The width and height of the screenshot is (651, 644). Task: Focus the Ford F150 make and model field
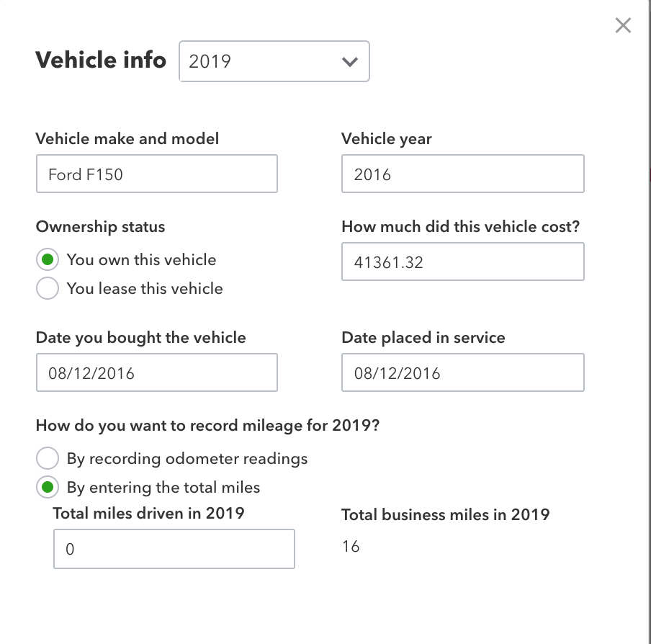[157, 174]
